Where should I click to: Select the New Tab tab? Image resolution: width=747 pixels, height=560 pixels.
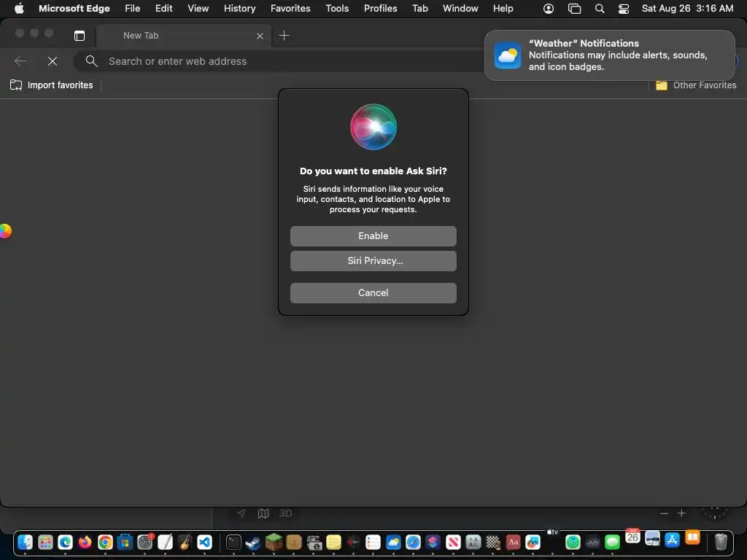point(183,36)
